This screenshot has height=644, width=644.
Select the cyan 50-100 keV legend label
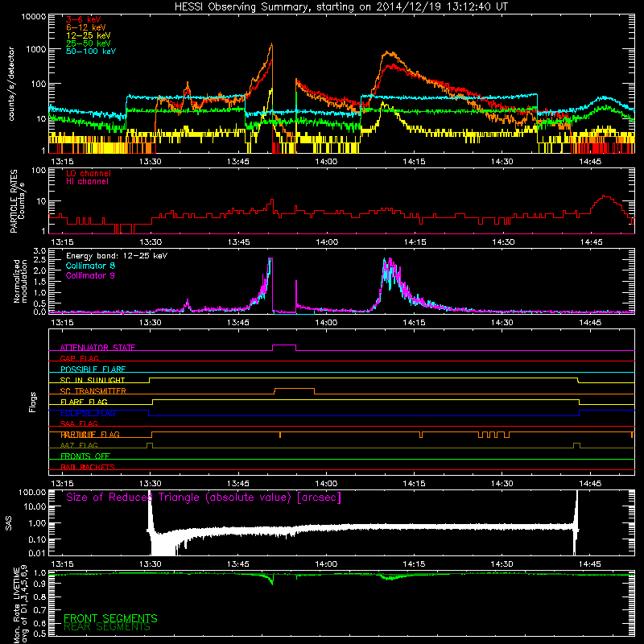point(91,52)
